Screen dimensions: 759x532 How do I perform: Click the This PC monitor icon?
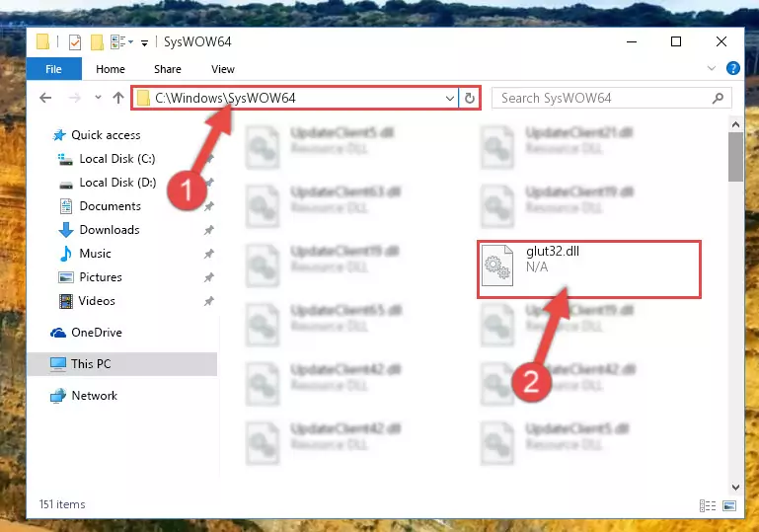point(58,364)
